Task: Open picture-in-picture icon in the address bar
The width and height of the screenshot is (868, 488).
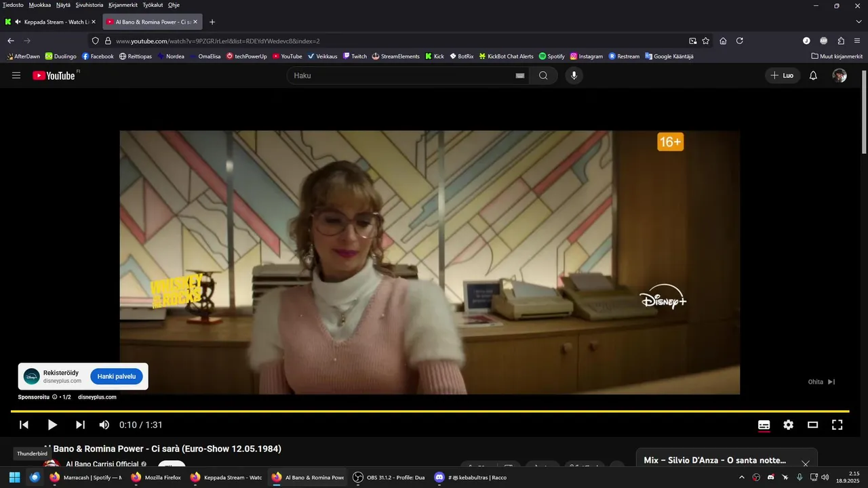Action: [x=692, y=41]
